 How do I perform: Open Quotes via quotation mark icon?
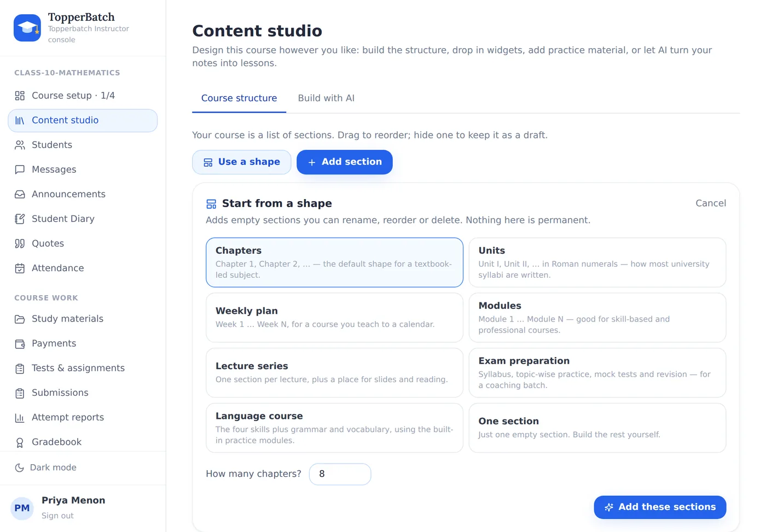[x=20, y=243]
